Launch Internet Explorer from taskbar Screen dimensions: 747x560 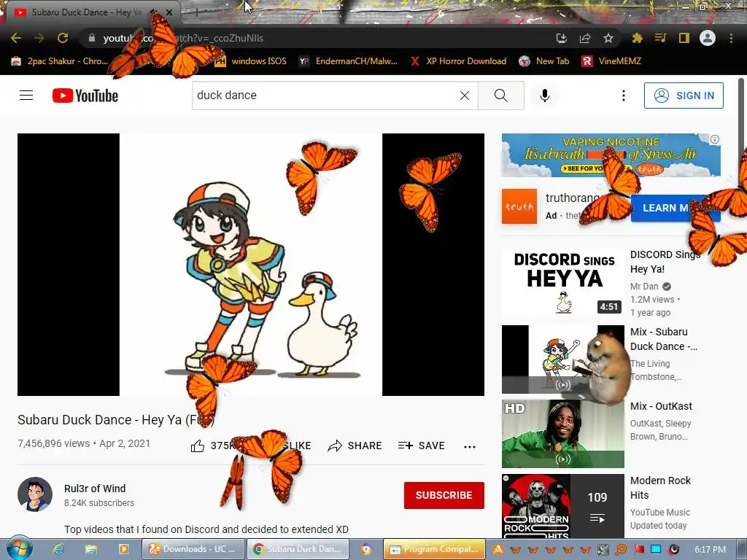58,549
